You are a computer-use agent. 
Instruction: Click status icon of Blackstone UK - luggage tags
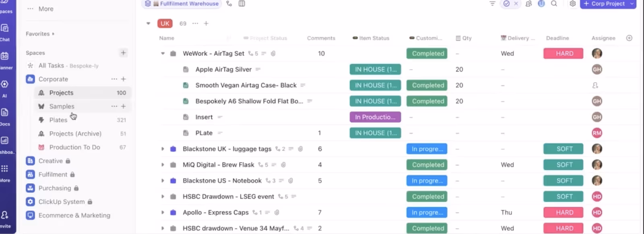click(173, 149)
